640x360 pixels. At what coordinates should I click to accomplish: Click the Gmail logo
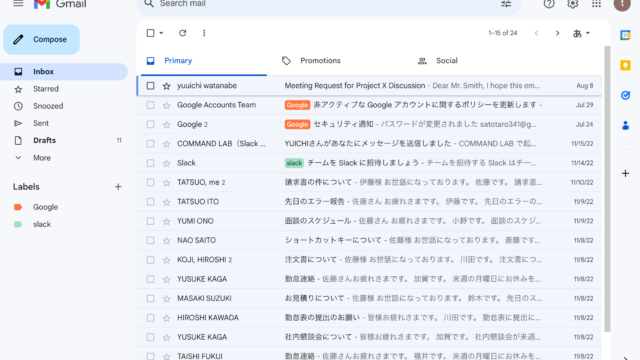click(60, 4)
